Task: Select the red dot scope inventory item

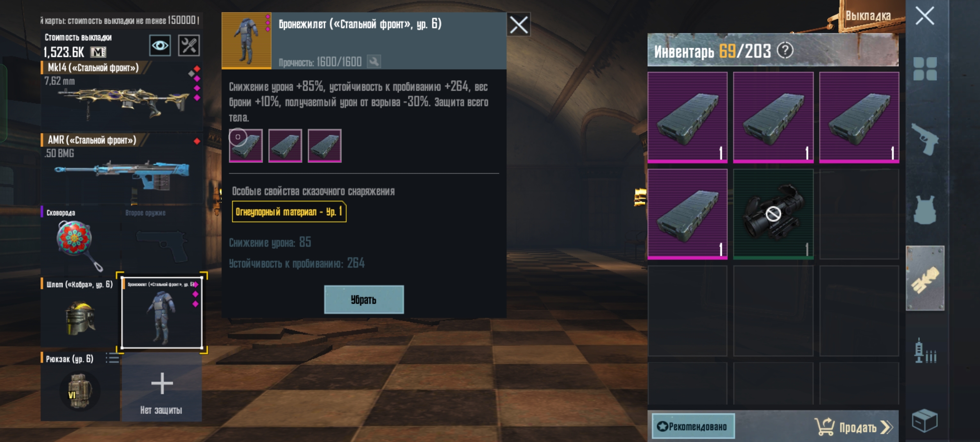Action: pos(773,214)
